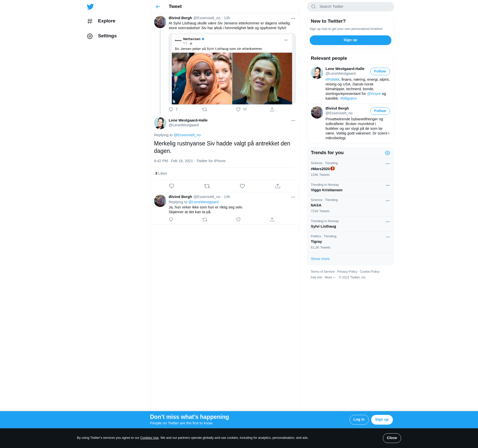Like the 'Ja, hun virker ikke' reply

tap(238, 219)
